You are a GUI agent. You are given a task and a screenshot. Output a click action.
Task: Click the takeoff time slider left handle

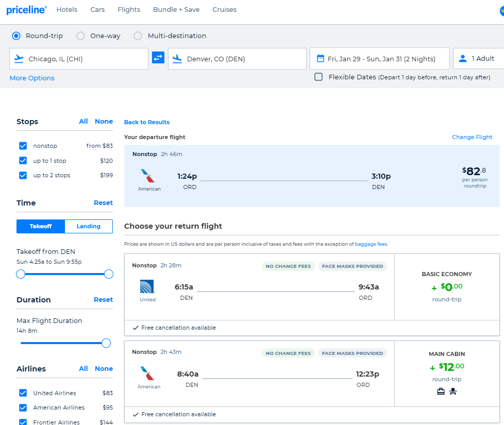click(x=21, y=274)
